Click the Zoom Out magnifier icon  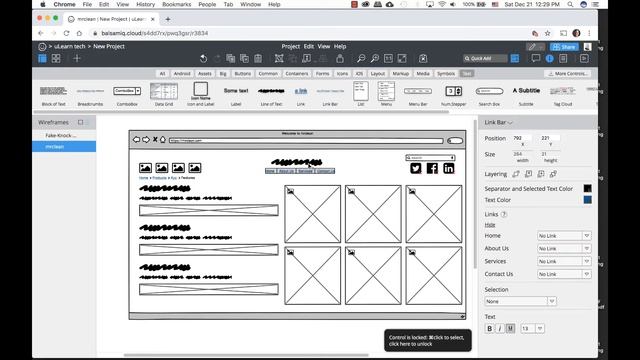click(361, 58)
